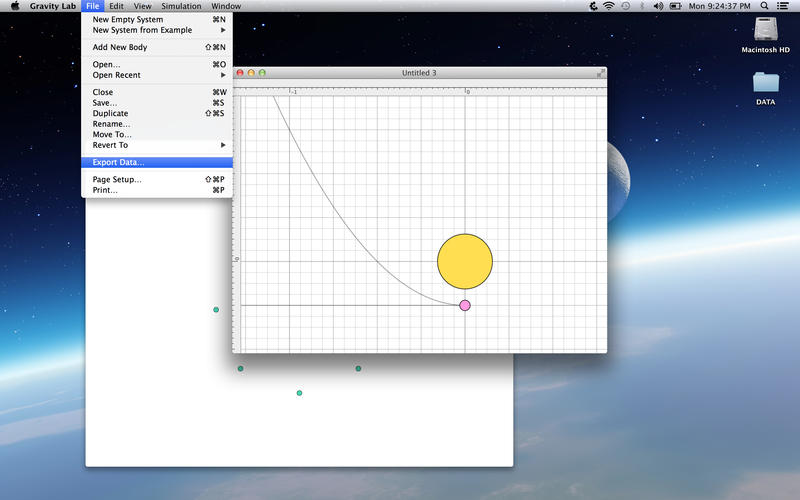Viewport: 800px width, 500px height.
Task: Select the large yellow body
Action: pyautogui.click(x=465, y=261)
